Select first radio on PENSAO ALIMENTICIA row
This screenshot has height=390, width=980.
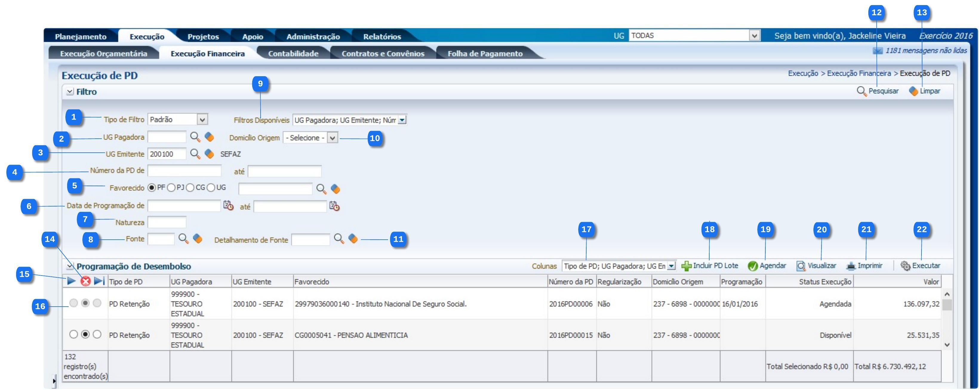(73, 334)
